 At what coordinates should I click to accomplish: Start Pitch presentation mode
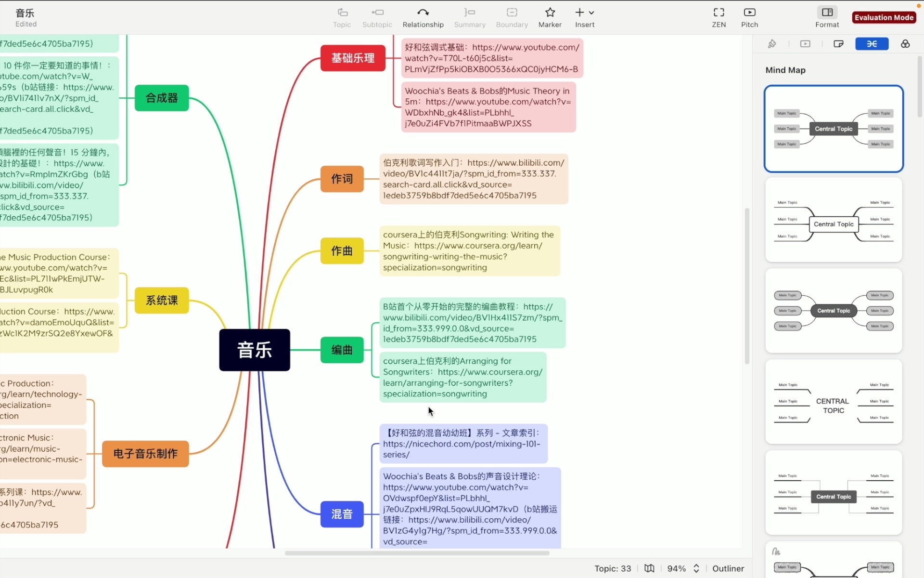tap(749, 18)
